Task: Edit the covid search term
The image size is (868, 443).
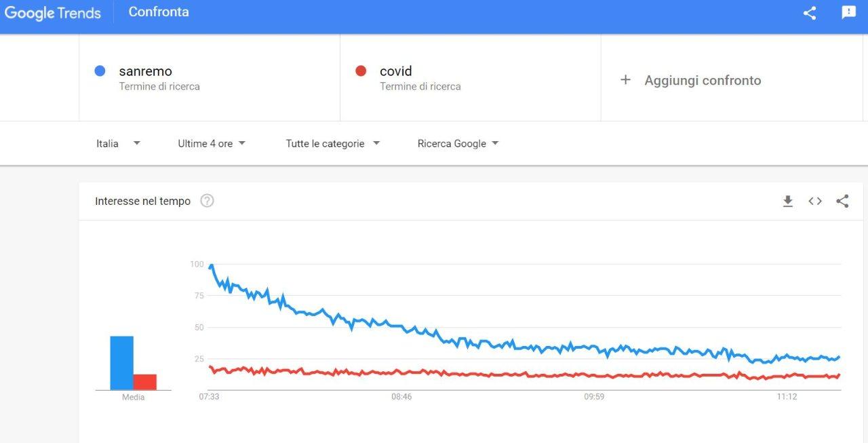Action: (396, 71)
